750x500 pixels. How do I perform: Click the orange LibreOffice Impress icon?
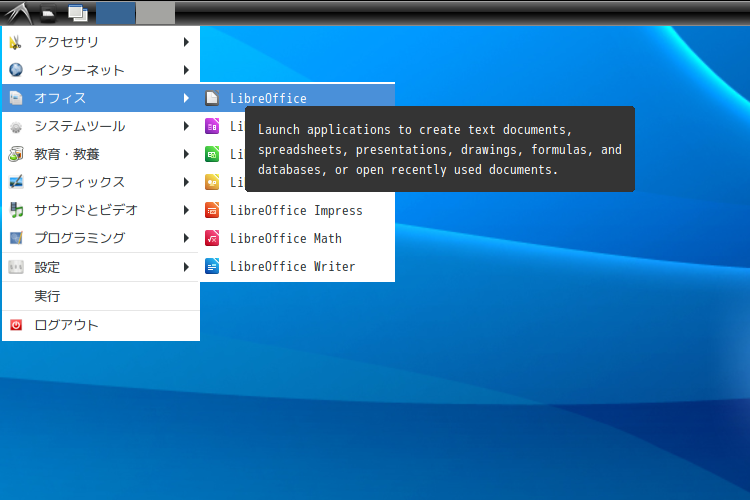point(212,210)
